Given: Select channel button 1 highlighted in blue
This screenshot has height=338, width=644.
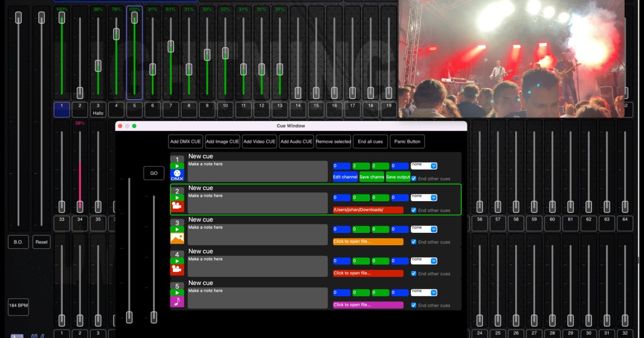Looking at the screenshot, I should point(62,109).
